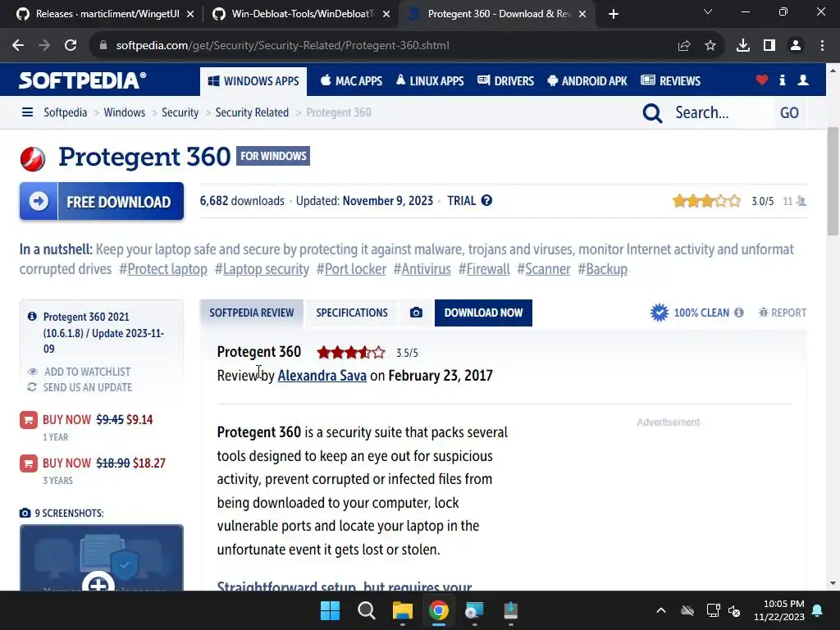Click the search magnifier icon
Viewport: 840px width, 630px height.
click(652, 113)
